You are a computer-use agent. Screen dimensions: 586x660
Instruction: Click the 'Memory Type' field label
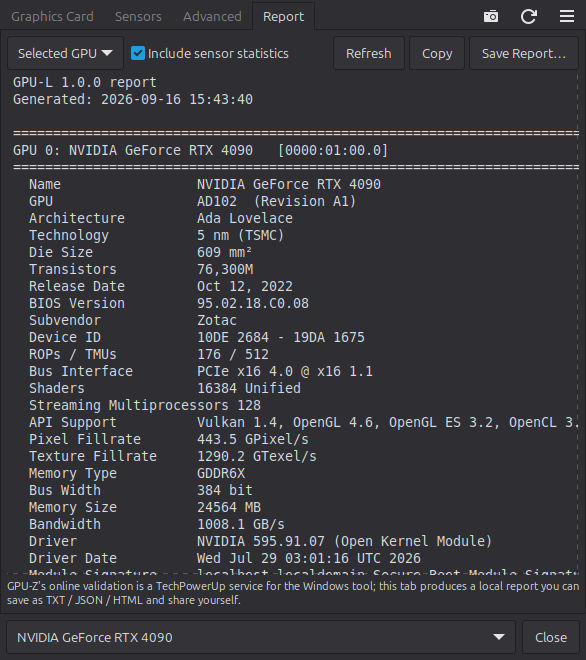pyautogui.click(x=73, y=473)
